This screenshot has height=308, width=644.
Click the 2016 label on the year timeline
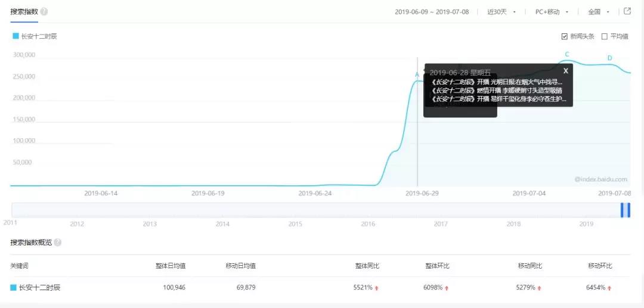(x=368, y=224)
